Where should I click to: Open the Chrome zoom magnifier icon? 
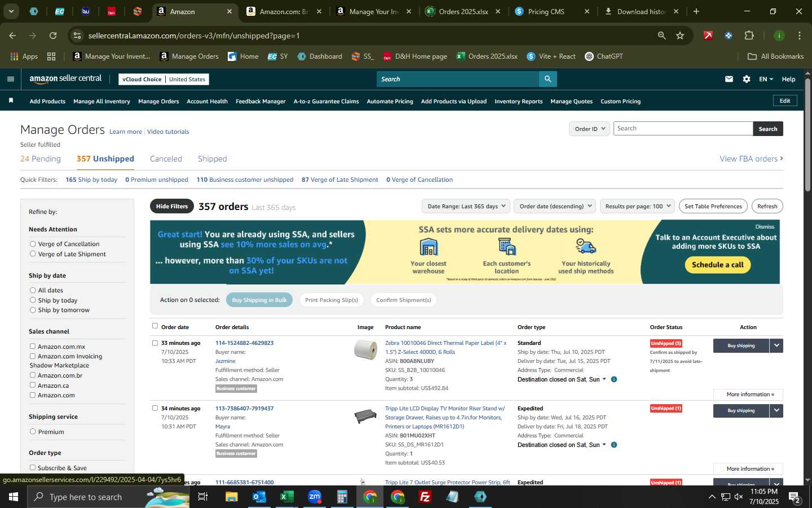[x=661, y=36]
